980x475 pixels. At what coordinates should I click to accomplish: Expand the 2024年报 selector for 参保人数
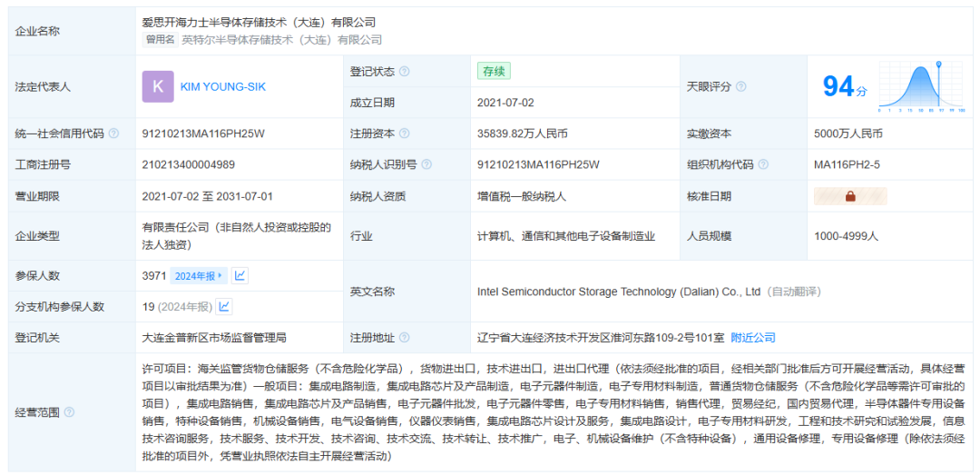(x=199, y=276)
